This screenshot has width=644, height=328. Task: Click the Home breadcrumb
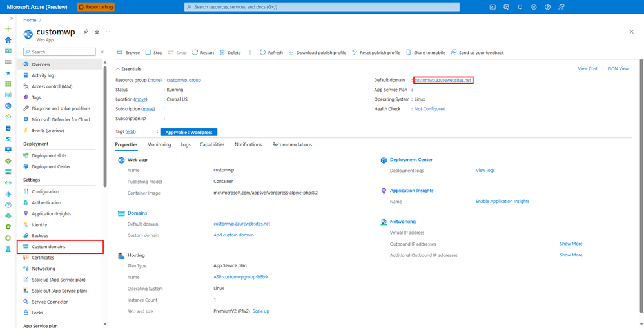pos(30,20)
